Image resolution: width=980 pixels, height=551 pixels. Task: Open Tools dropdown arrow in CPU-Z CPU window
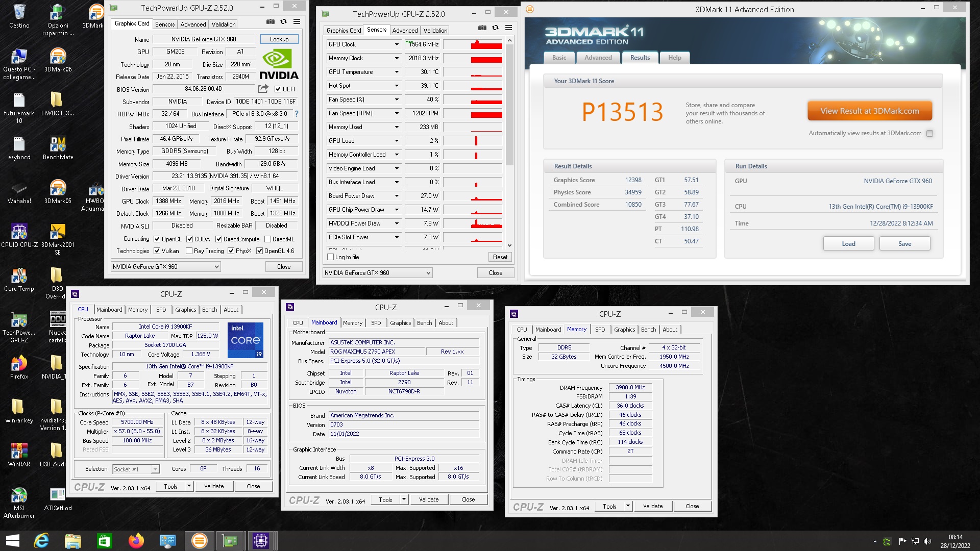point(189,486)
